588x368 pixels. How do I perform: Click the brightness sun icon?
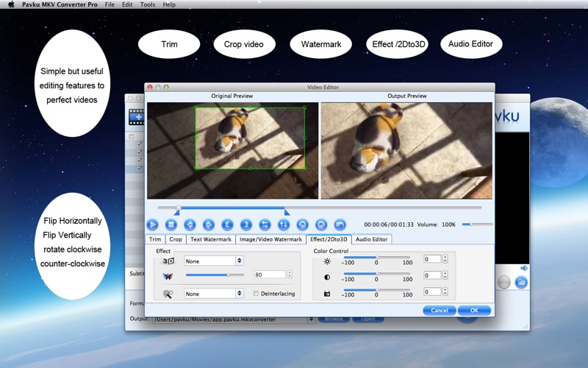click(x=327, y=261)
